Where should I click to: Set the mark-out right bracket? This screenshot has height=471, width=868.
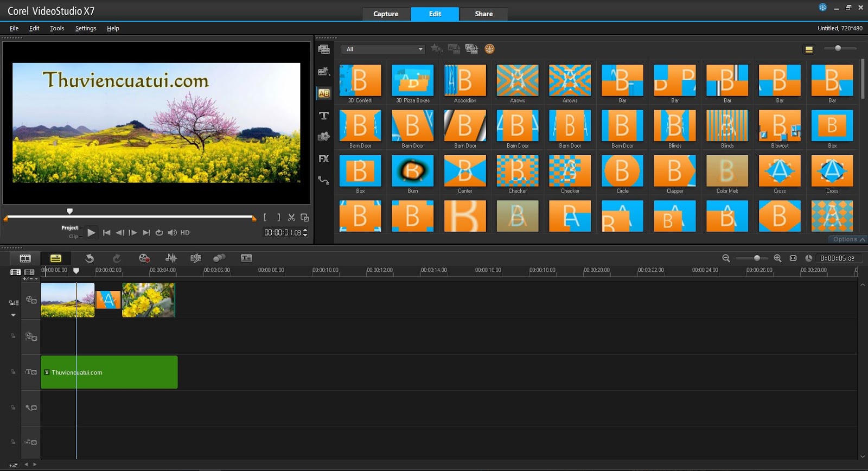pyautogui.click(x=278, y=218)
